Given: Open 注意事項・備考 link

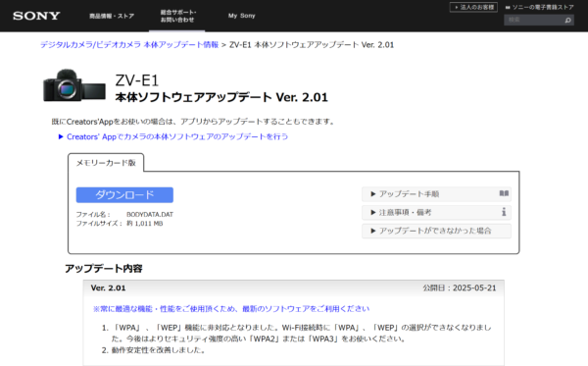Looking at the screenshot, I should coord(436,213).
